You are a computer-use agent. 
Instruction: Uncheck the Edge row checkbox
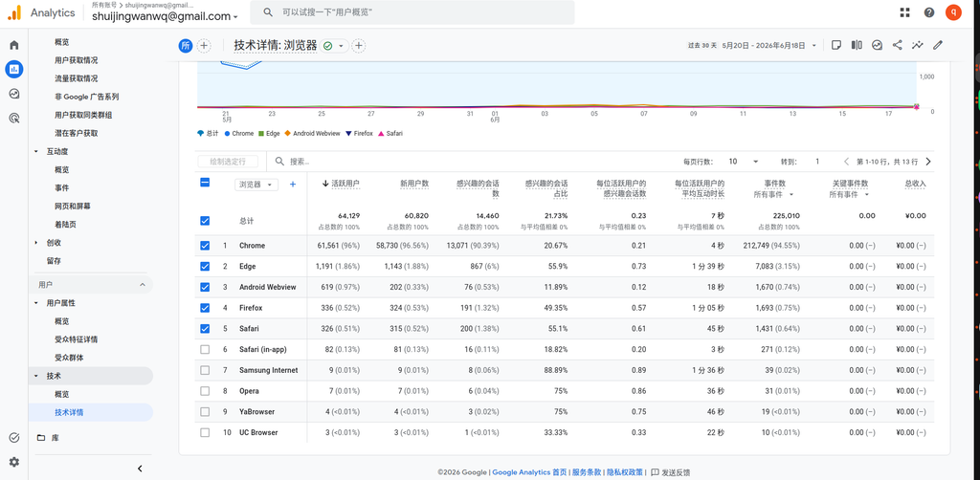tap(205, 267)
